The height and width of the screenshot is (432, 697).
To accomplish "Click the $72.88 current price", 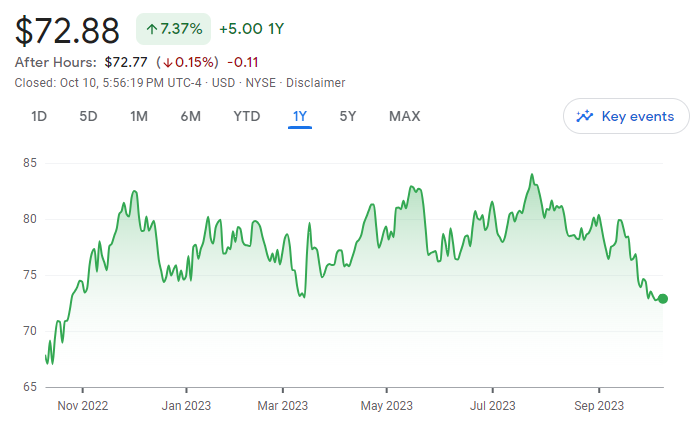I will (x=67, y=30).
